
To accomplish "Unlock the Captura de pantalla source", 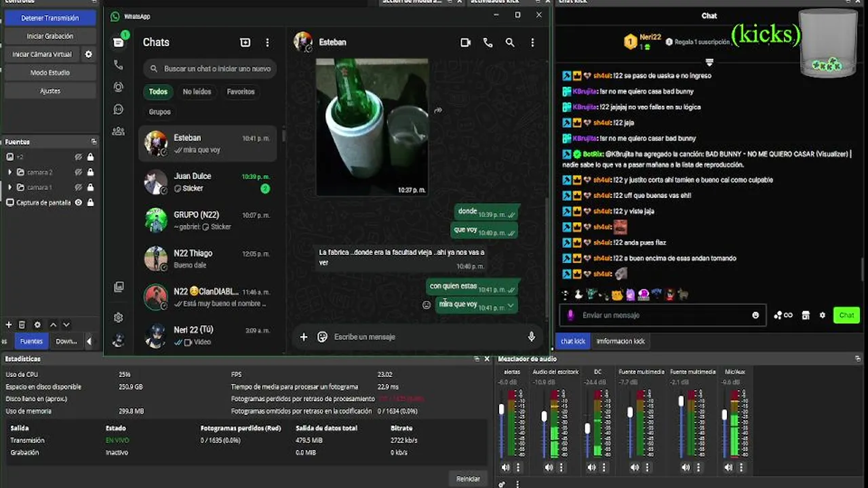I will pyautogui.click(x=90, y=203).
